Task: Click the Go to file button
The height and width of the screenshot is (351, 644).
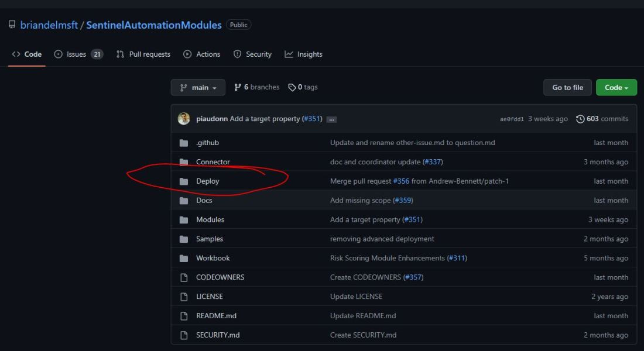Action: point(568,87)
